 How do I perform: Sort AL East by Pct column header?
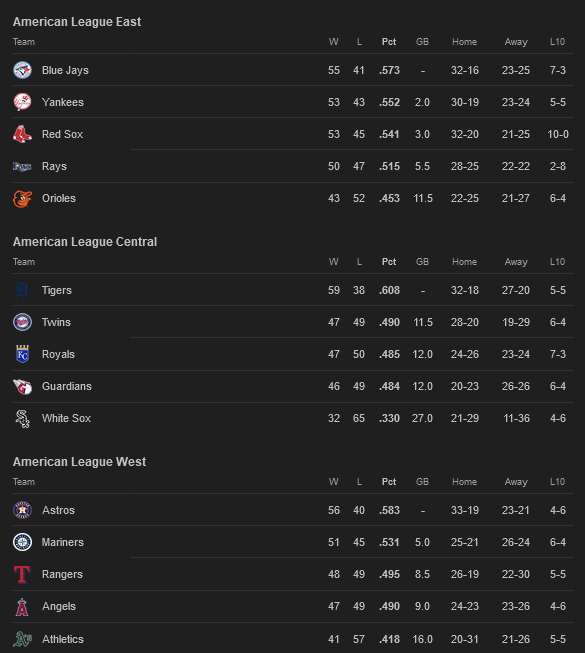click(389, 42)
